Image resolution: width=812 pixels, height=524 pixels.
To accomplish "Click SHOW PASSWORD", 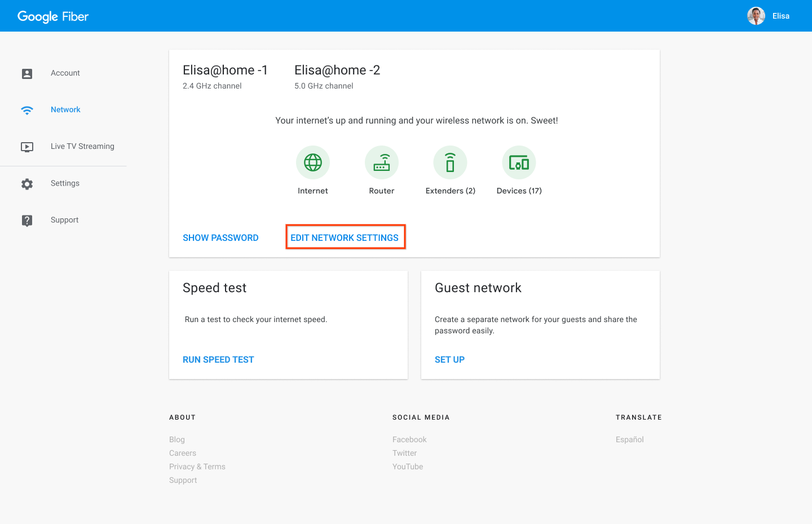I will [220, 238].
